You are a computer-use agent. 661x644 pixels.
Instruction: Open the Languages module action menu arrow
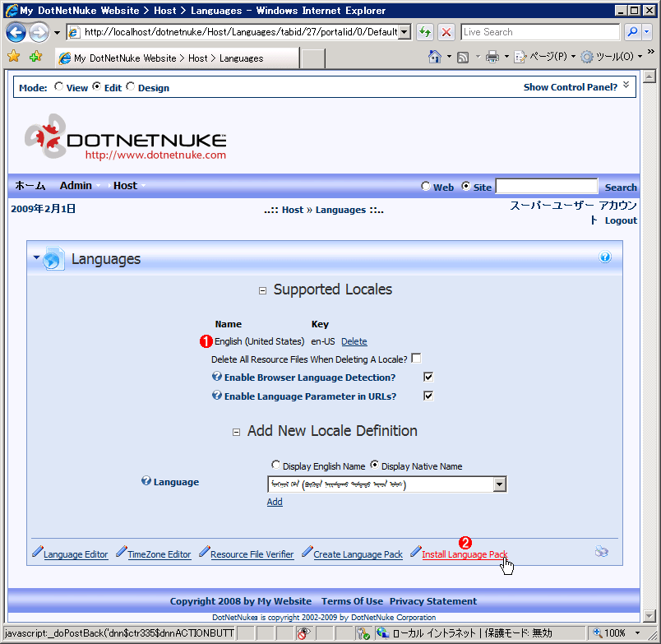click(36, 257)
